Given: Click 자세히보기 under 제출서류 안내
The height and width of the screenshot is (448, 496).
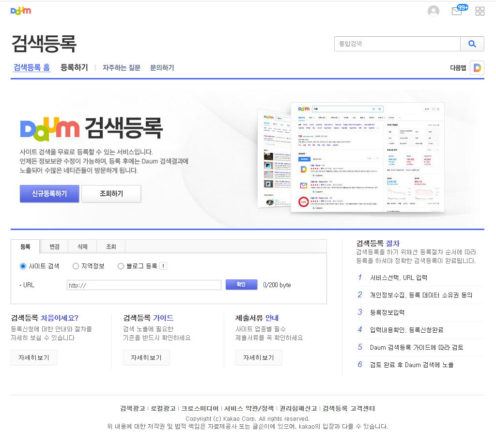Looking at the screenshot, I should click(x=259, y=357).
